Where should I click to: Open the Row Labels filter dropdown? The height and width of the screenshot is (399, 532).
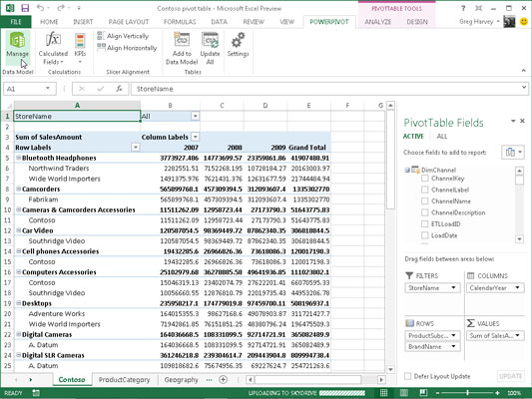click(x=136, y=147)
